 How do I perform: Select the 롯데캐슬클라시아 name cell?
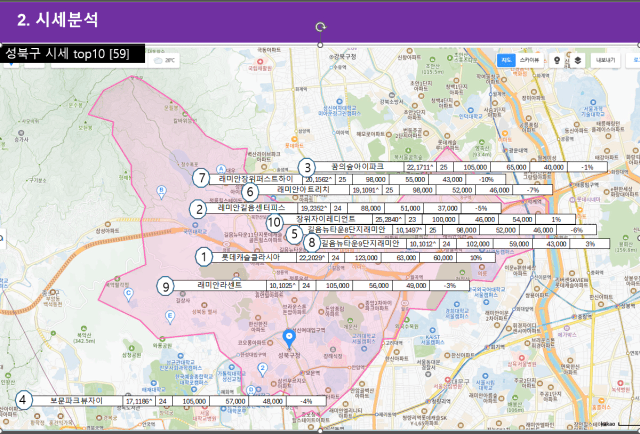[254, 258]
